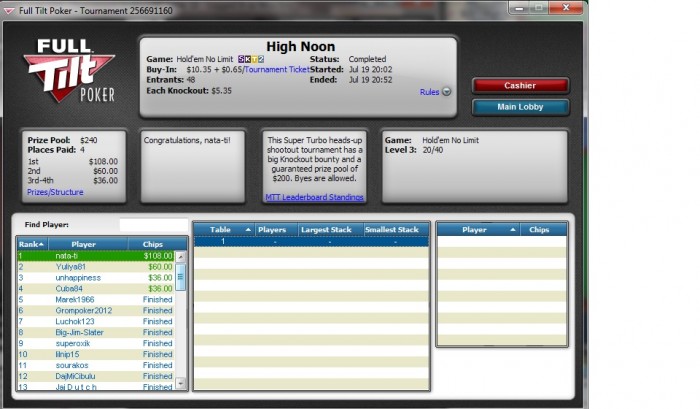Select player superoxik
Viewport: 700px width, 409px height.
coord(96,343)
